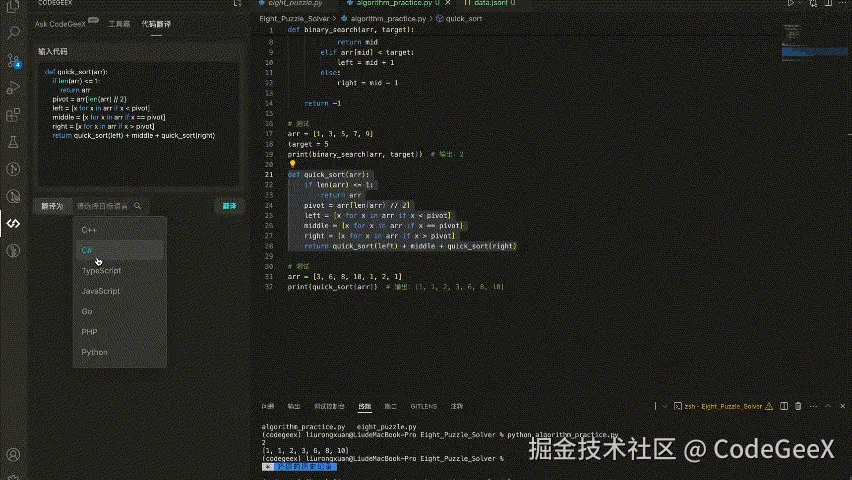The height and width of the screenshot is (480, 852).
Task: Click the search icon in the language field
Action: coord(137,206)
